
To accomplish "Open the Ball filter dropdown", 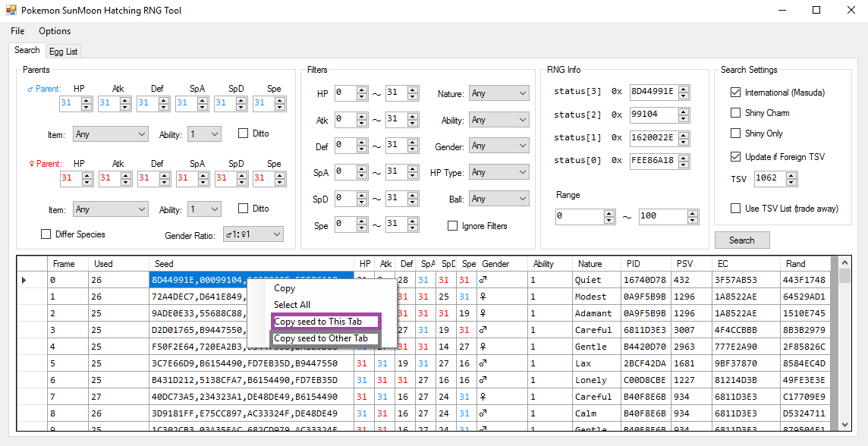I will tap(498, 199).
